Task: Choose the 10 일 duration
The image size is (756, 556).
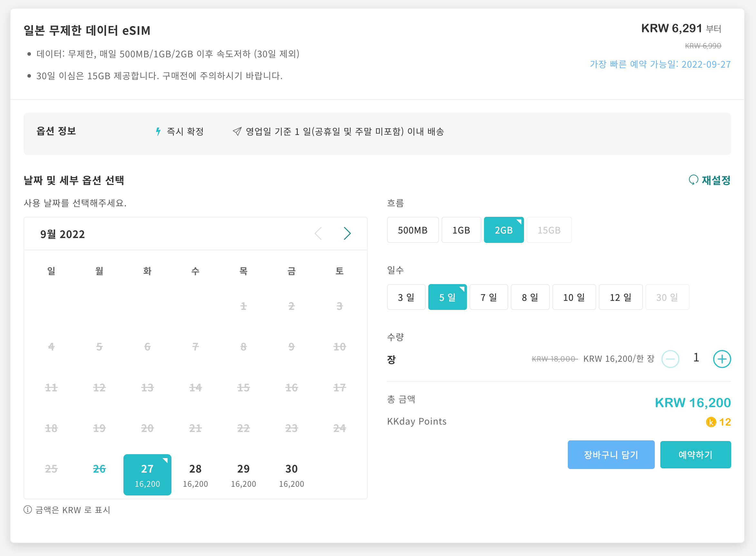Action: (x=574, y=297)
